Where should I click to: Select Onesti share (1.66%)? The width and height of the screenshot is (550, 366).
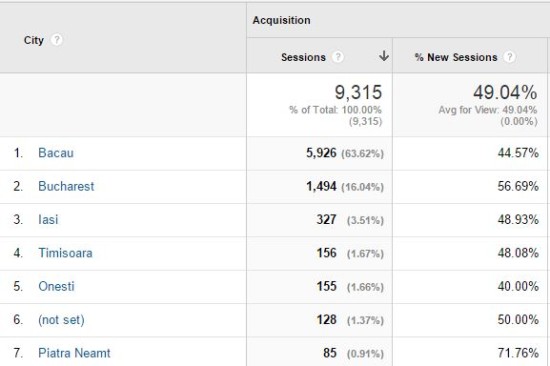[365, 287]
